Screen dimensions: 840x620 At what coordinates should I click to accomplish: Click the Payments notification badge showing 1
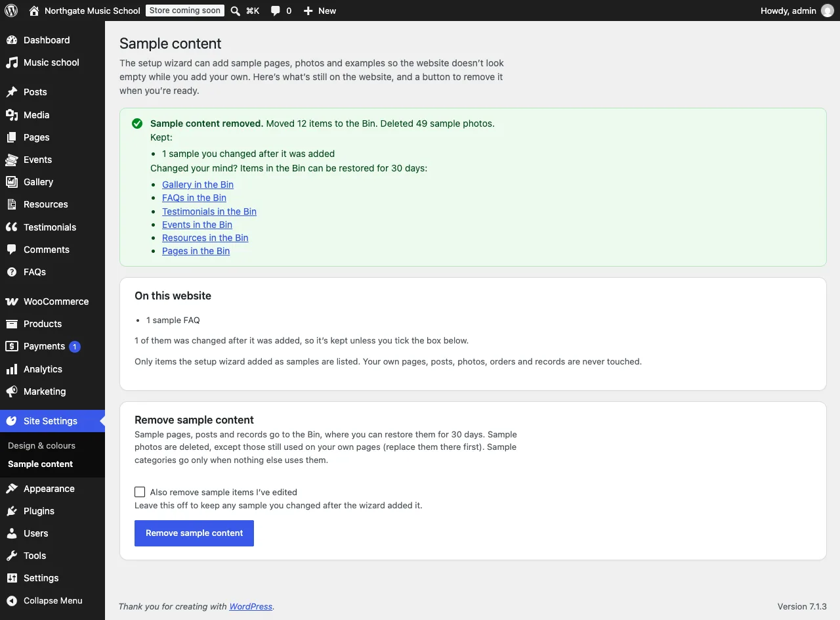click(x=75, y=346)
